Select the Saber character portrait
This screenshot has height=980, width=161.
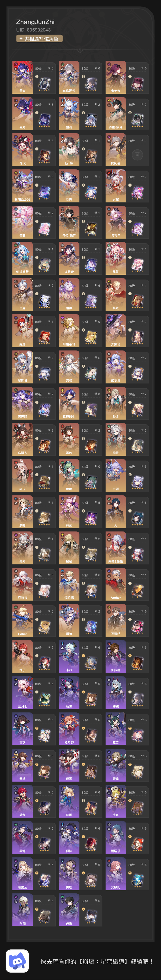[x=23, y=620]
